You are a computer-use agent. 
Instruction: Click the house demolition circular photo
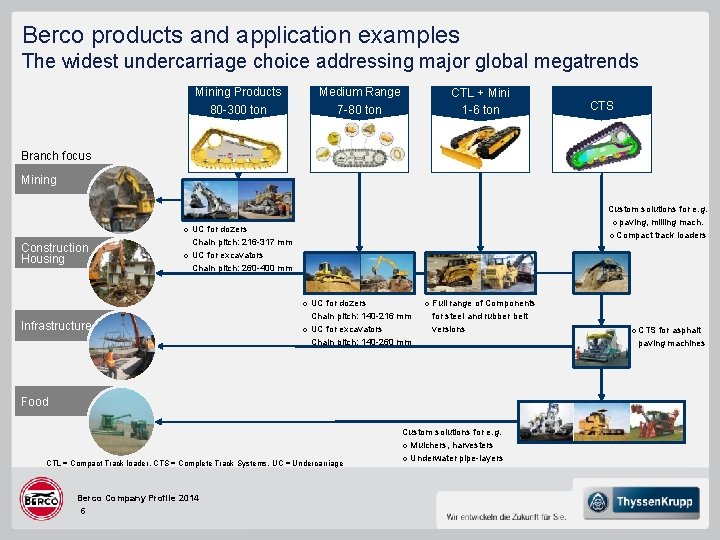click(x=121, y=273)
